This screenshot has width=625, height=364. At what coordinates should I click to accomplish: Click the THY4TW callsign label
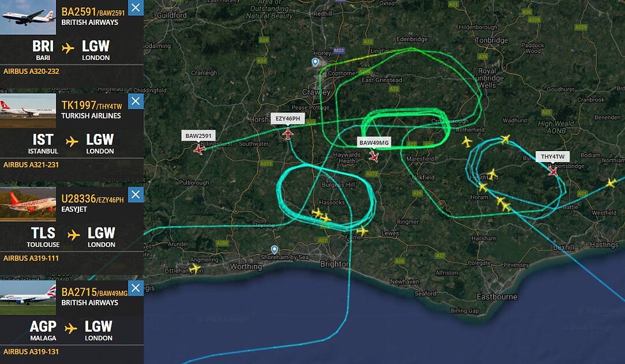point(552,157)
